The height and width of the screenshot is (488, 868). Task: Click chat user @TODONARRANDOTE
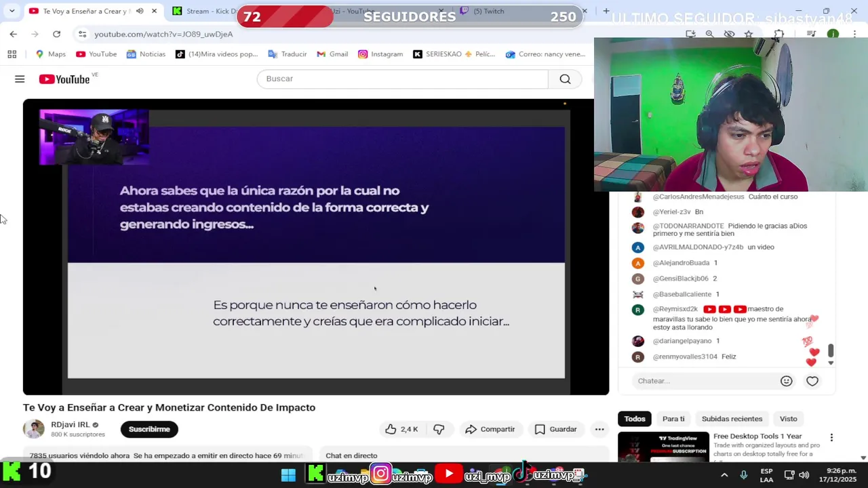pos(688,226)
